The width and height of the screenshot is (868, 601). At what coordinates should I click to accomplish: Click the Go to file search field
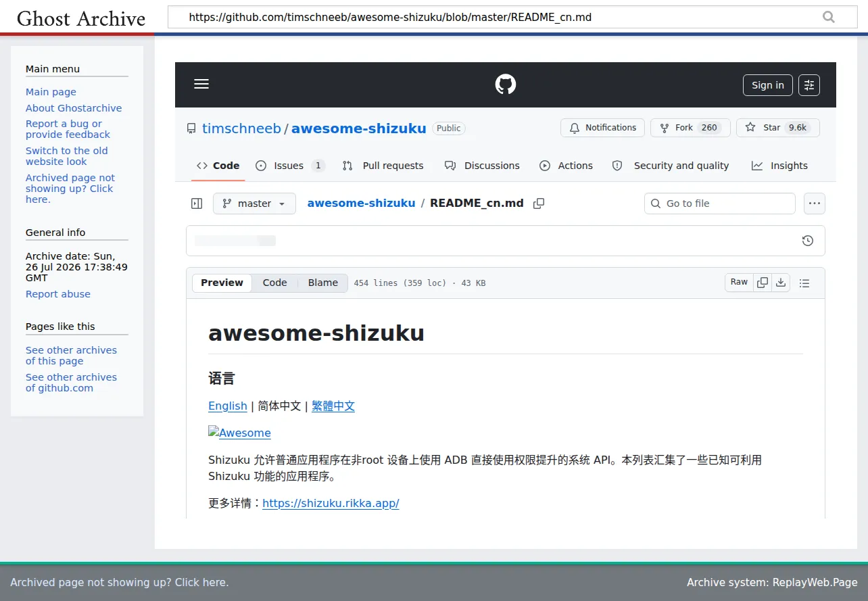point(720,203)
